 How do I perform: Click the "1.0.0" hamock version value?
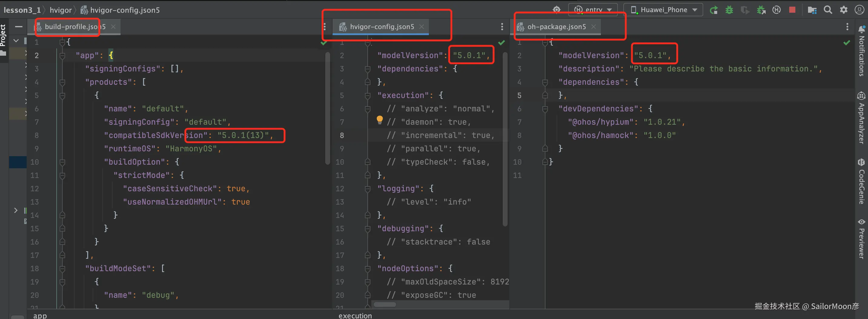tap(659, 135)
